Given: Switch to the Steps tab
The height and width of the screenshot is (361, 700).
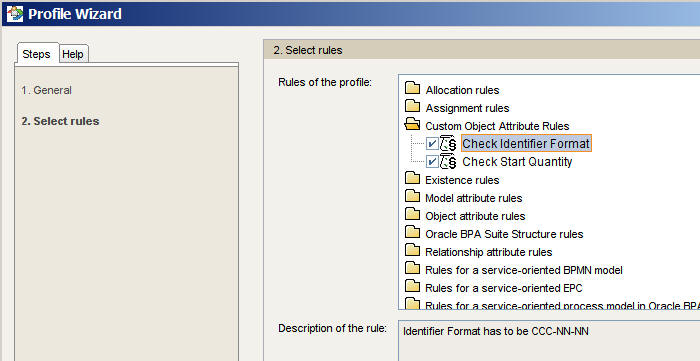Looking at the screenshot, I should click(x=36, y=54).
